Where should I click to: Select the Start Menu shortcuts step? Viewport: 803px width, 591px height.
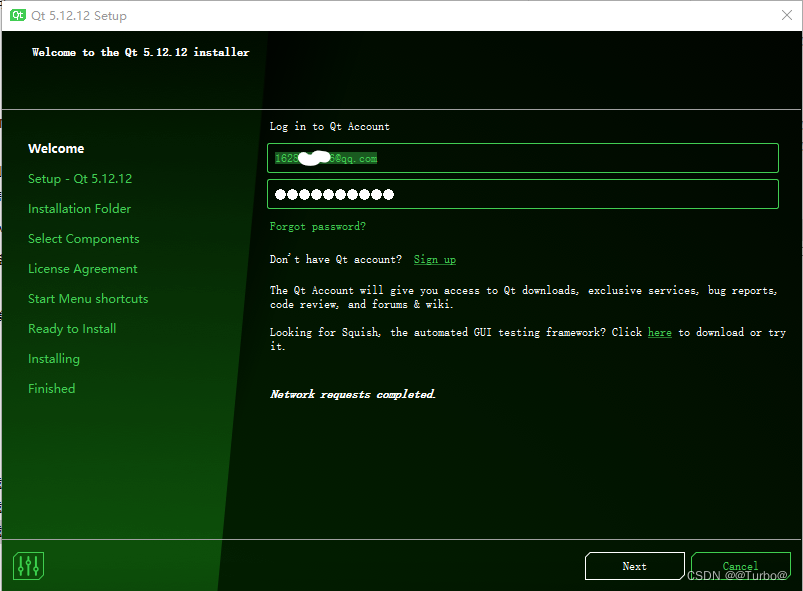pos(88,299)
